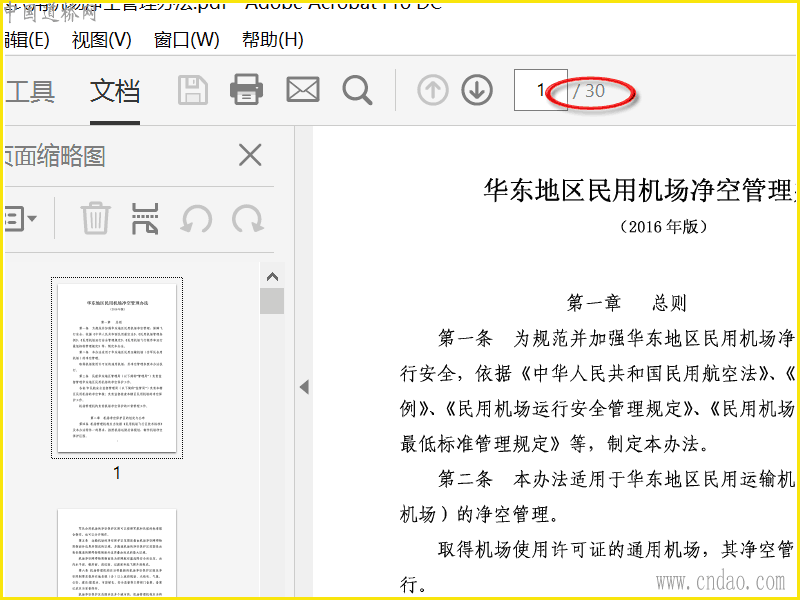Screen dimensions: 800x600
Task: Go to previous page arrow
Action: 433,90
